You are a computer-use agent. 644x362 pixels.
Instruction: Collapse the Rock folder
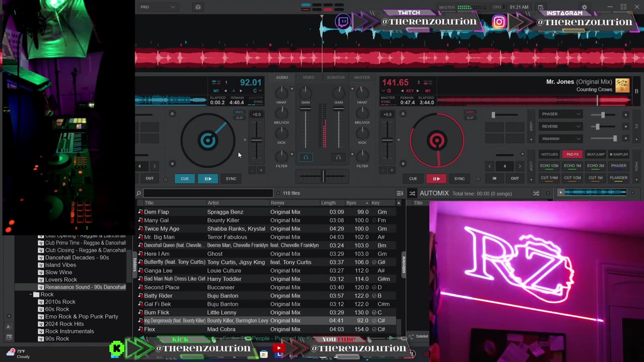coord(31,295)
